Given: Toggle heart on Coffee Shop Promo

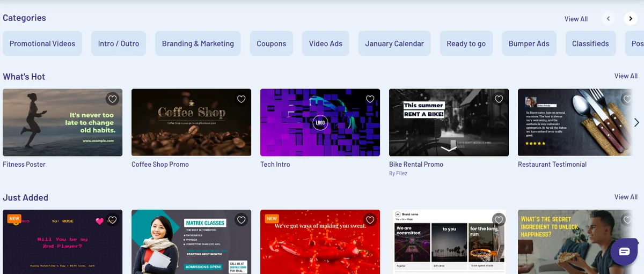Looking at the screenshot, I should click(x=241, y=99).
